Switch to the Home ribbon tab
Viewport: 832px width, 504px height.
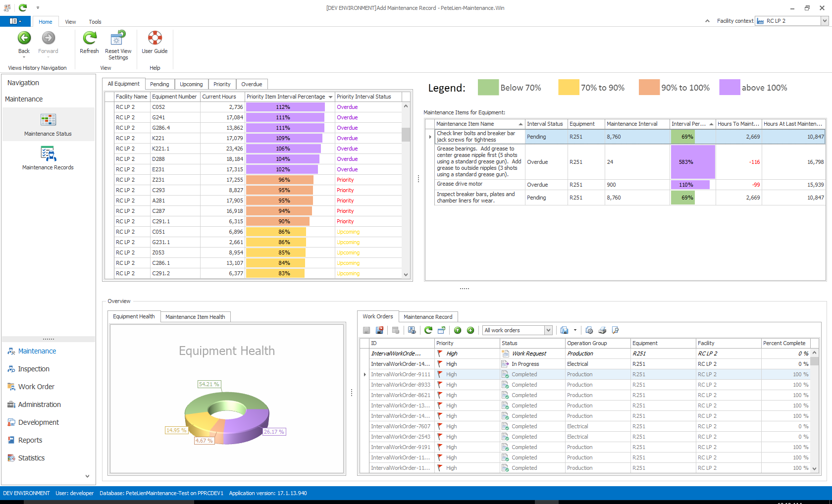[x=46, y=22]
